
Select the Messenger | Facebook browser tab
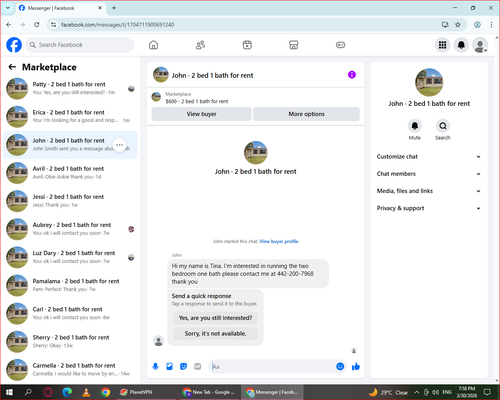pos(60,8)
